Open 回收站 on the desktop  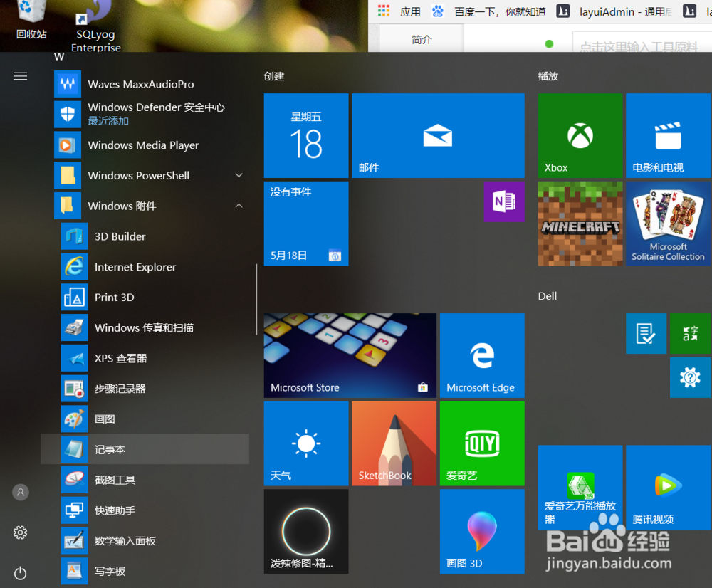(31, 20)
